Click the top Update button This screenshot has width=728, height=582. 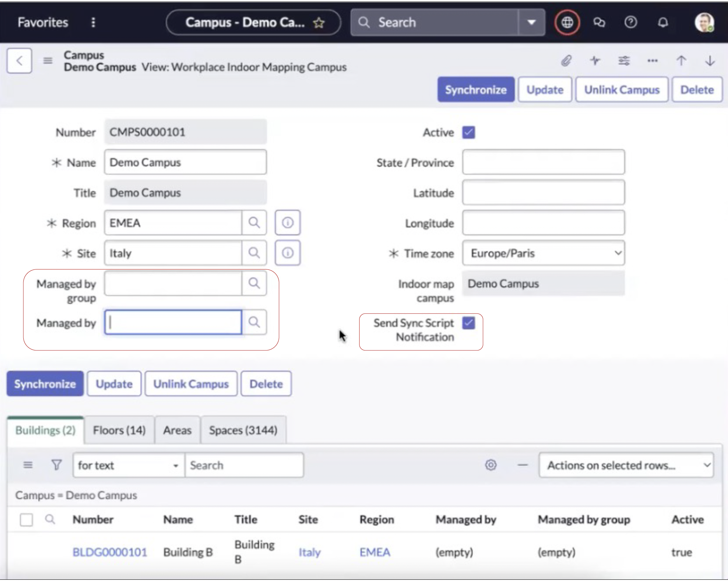[545, 89]
